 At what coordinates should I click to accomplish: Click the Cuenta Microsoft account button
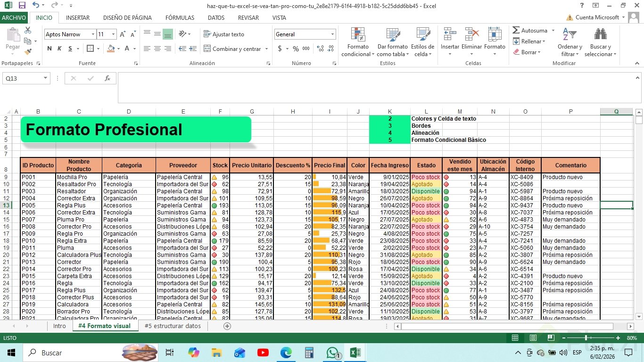(597, 17)
